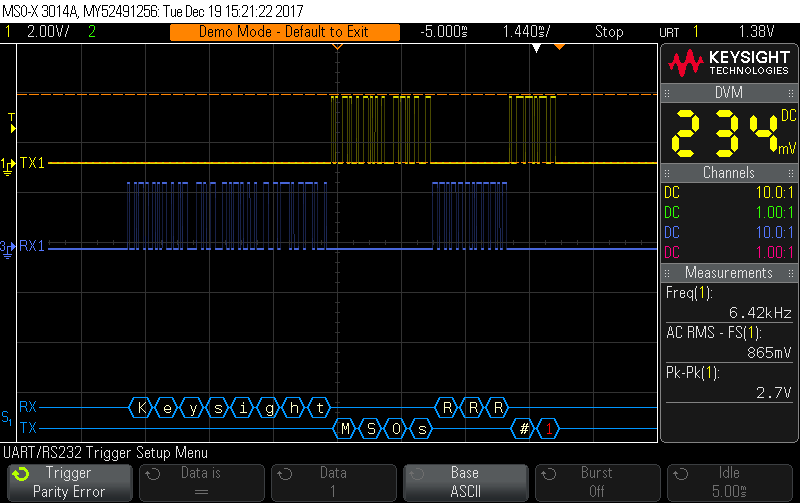This screenshot has height=503, width=800.
Task: Select the 1.440ms/ timebase readout
Action: (527, 32)
